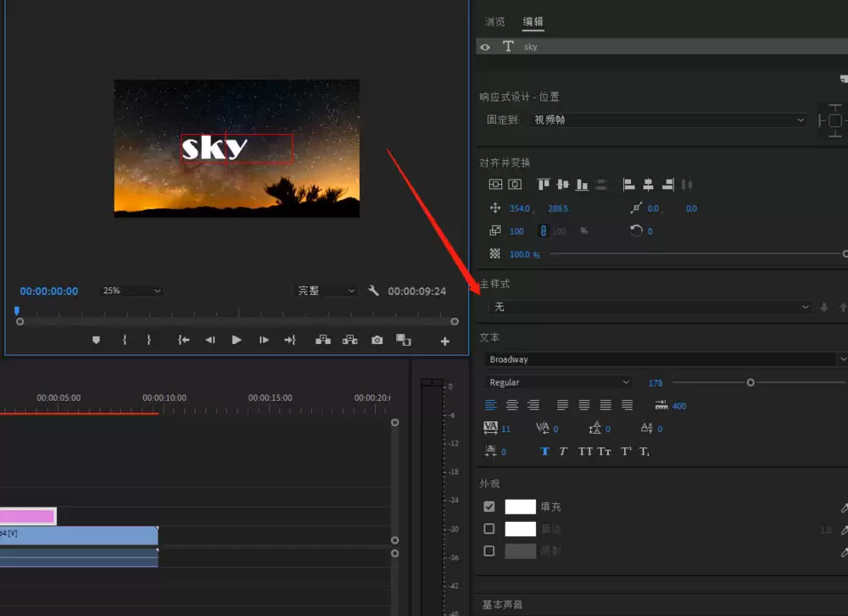
Task: Toggle faux bold text style
Action: pos(544,452)
